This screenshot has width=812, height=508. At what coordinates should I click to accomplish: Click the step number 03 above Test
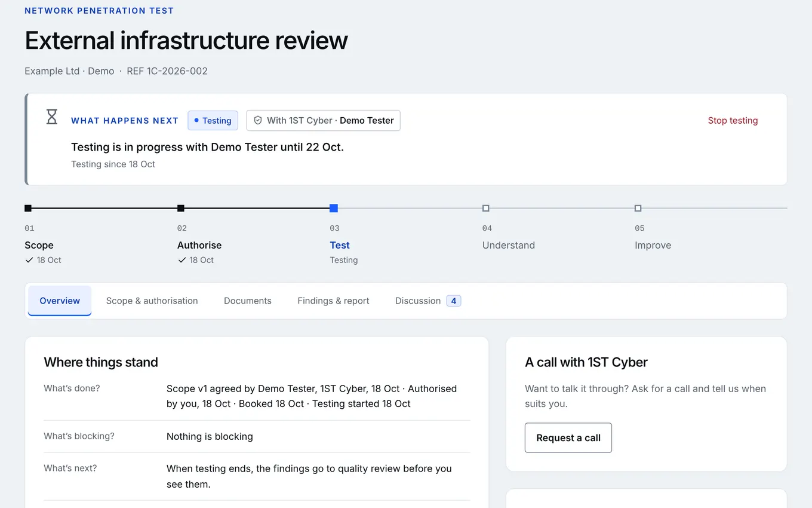pos(334,228)
